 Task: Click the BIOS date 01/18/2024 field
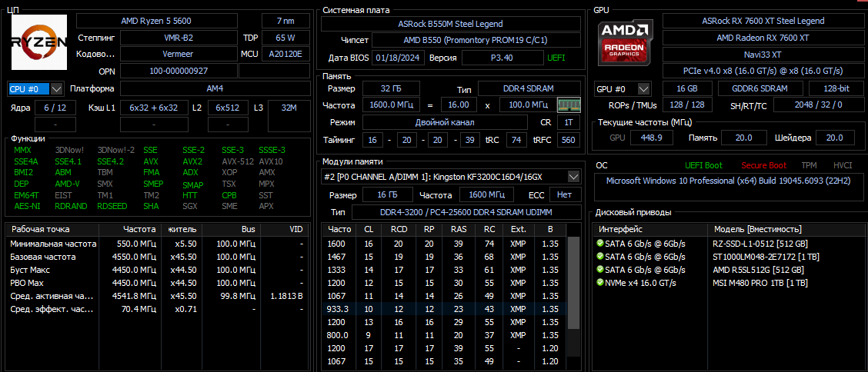(x=399, y=58)
